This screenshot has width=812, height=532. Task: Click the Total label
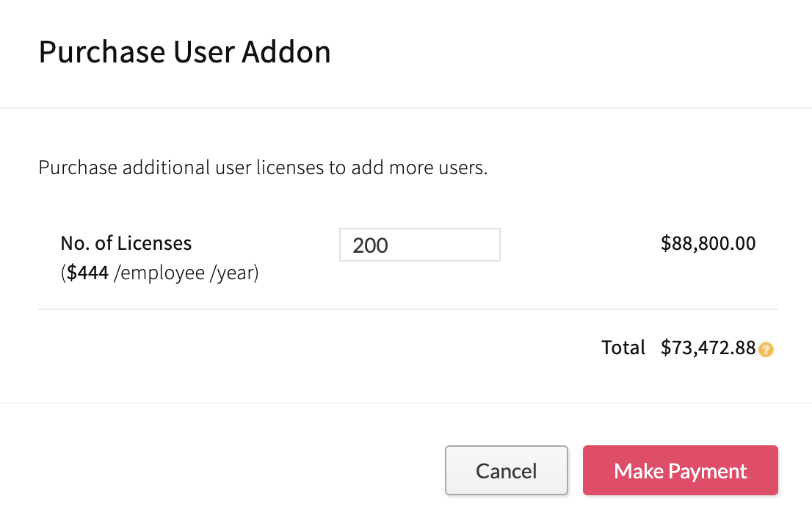pyautogui.click(x=623, y=348)
